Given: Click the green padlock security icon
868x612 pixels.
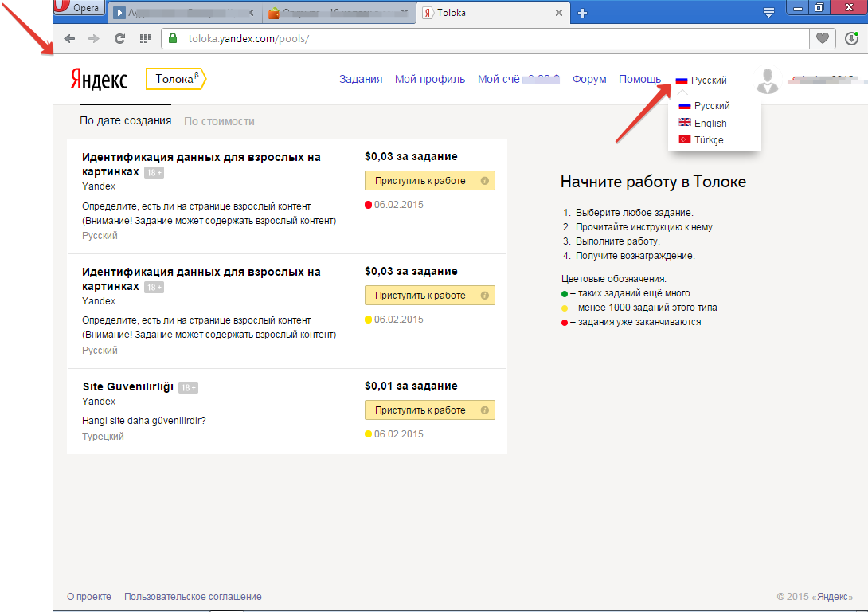Looking at the screenshot, I should [172, 37].
